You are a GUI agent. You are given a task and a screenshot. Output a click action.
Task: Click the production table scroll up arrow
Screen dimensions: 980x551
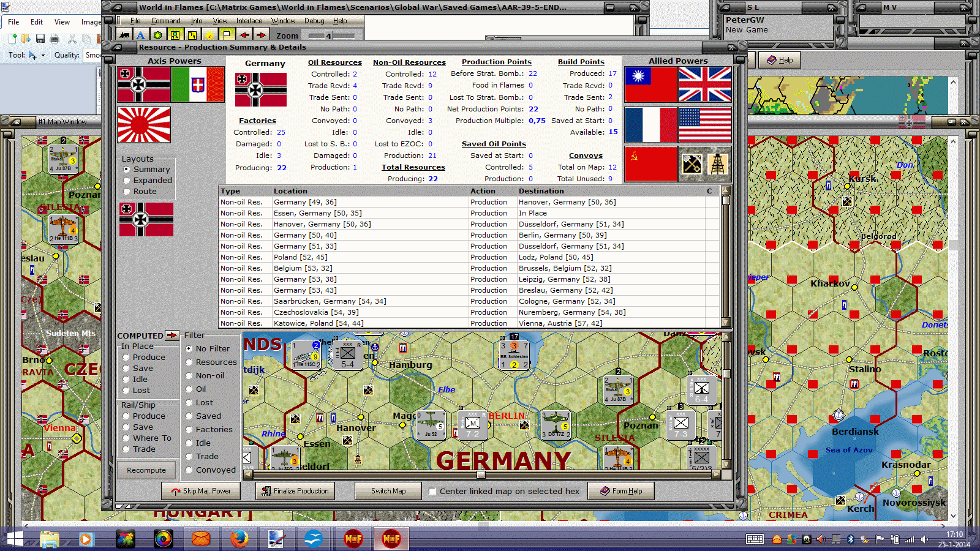[726, 190]
